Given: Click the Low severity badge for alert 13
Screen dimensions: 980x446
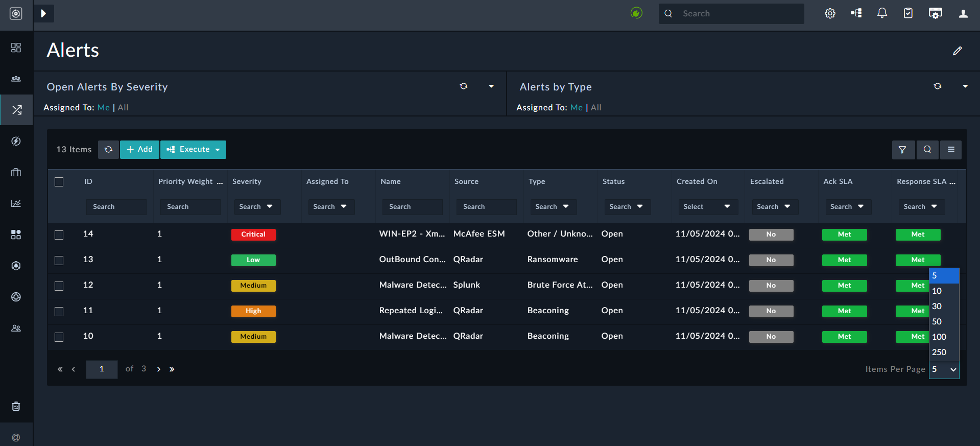Looking at the screenshot, I should [x=253, y=260].
